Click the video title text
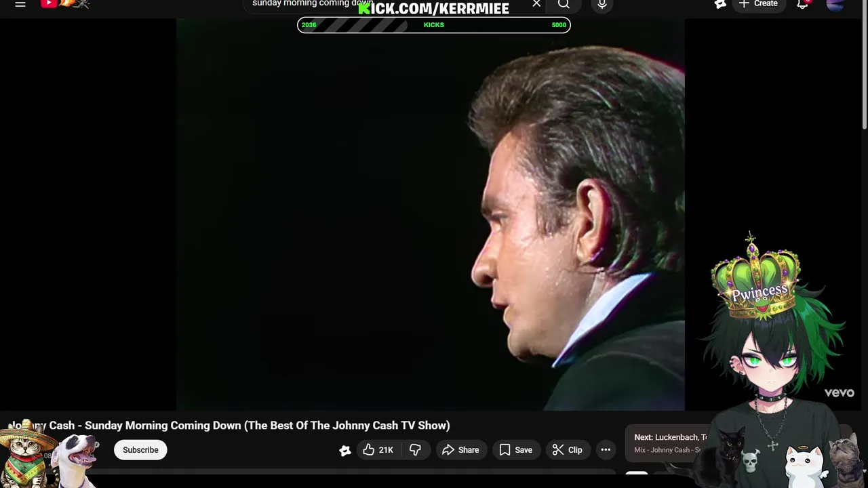Screen dimensions: 868x488 (x=229, y=426)
